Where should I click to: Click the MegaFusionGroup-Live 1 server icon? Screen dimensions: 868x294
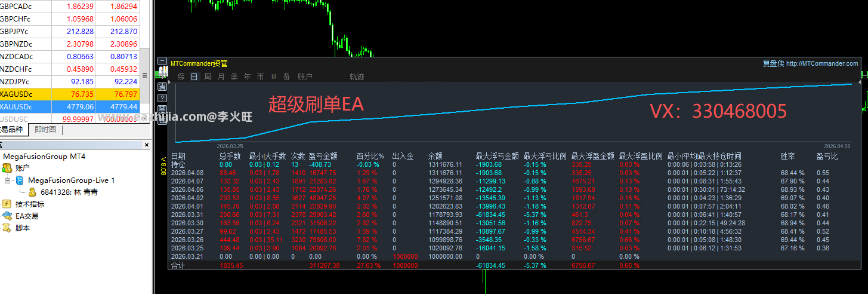[x=20, y=180]
